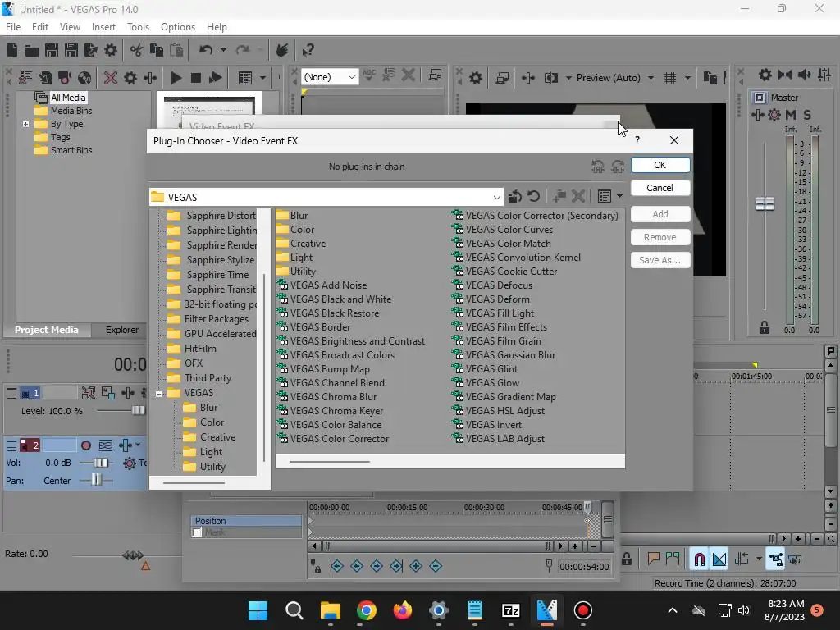
Task: Click the What's This help icon
Action: click(308, 50)
